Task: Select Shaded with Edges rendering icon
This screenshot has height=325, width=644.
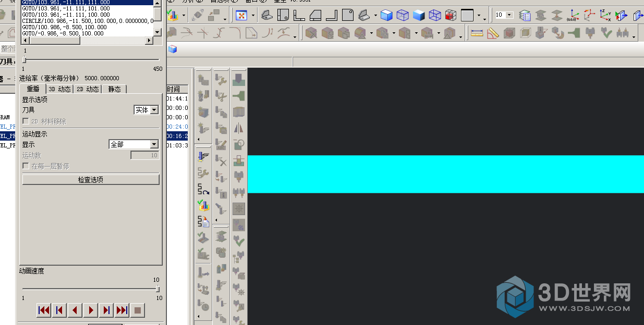Action: 386,16
